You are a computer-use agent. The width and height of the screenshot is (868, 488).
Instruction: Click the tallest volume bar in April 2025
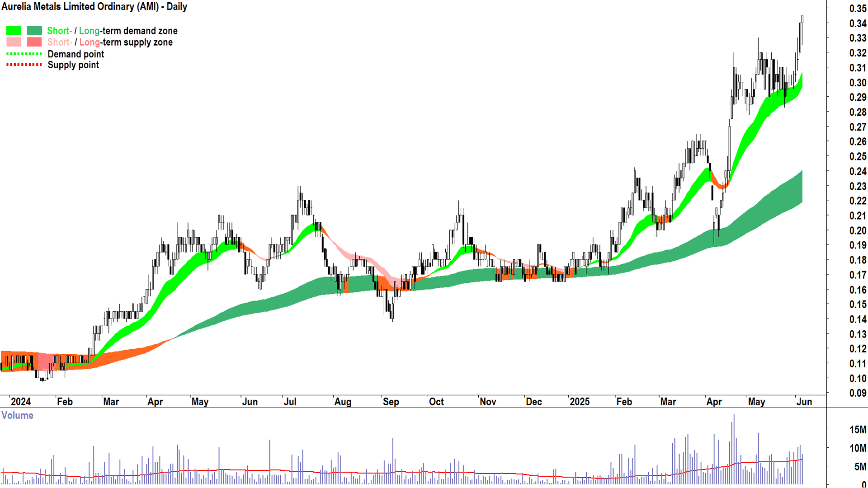click(734, 450)
